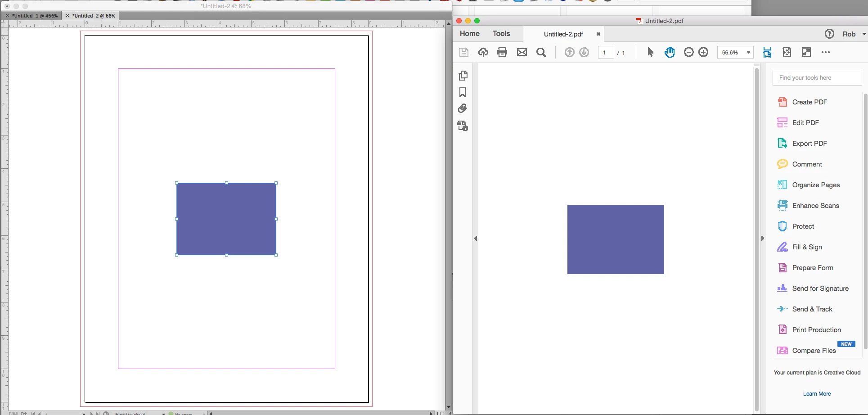Open the Create PDF tool

802,102
